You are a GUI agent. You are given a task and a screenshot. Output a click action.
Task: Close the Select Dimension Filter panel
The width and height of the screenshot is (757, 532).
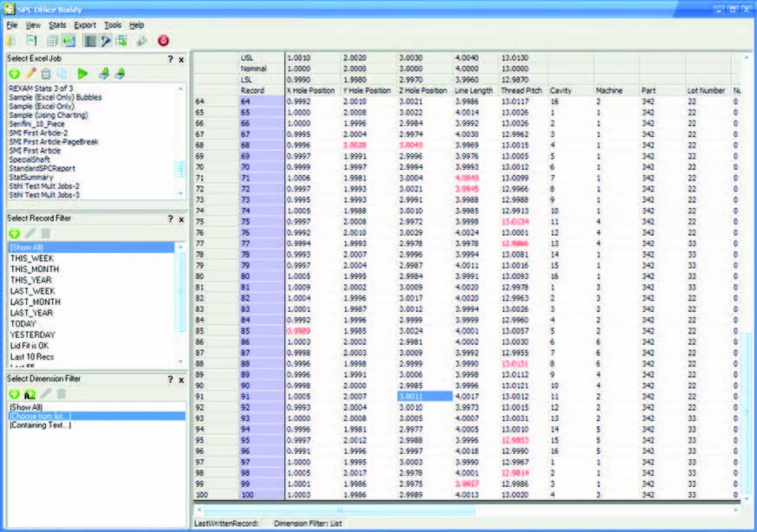(181, 380)
